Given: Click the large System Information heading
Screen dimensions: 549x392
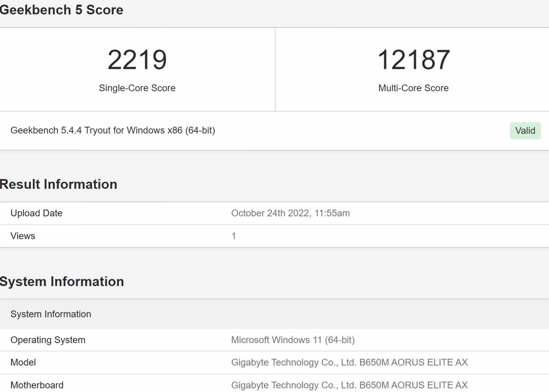Looking at the screenshot, I should [x=62, y=281].
